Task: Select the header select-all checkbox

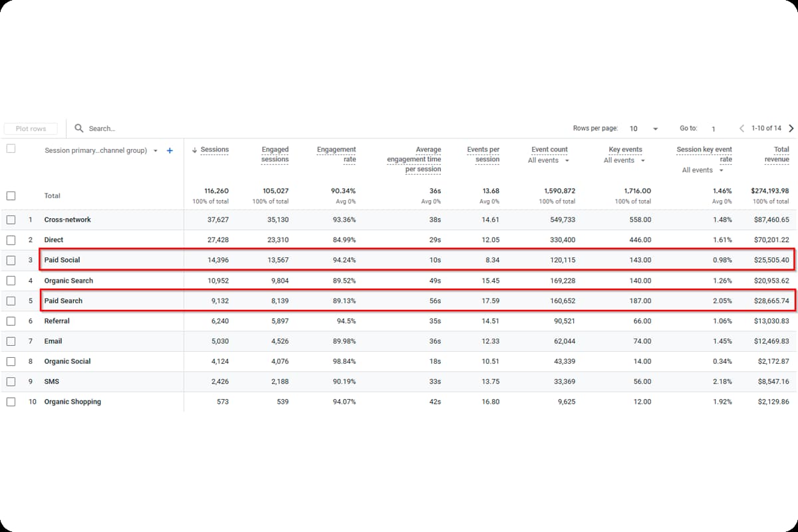Action: (x=11, y=149)
